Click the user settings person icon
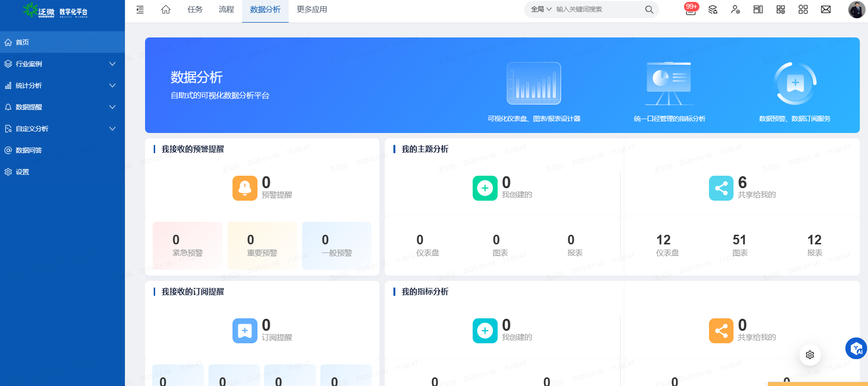 pyautogui.click(x=735, y=10)
